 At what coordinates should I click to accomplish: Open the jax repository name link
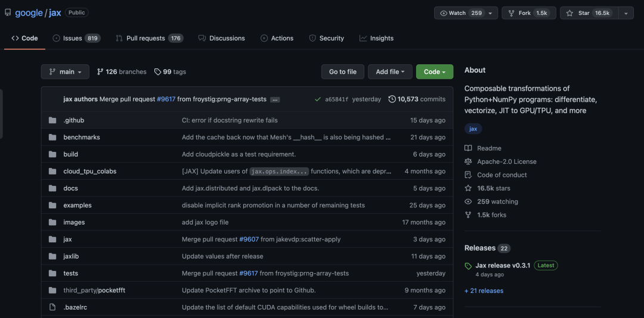coord(55,13)
